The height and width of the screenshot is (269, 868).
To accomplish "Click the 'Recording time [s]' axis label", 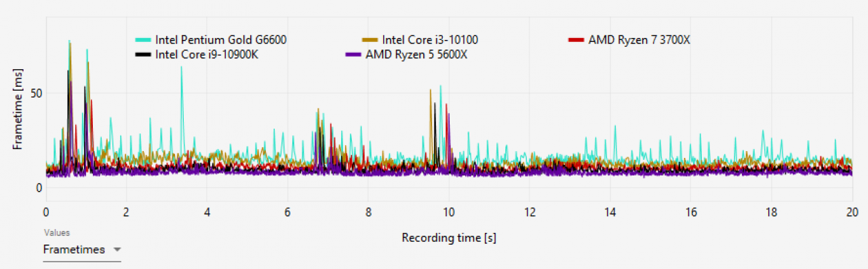I will click(x=448, y=238).
